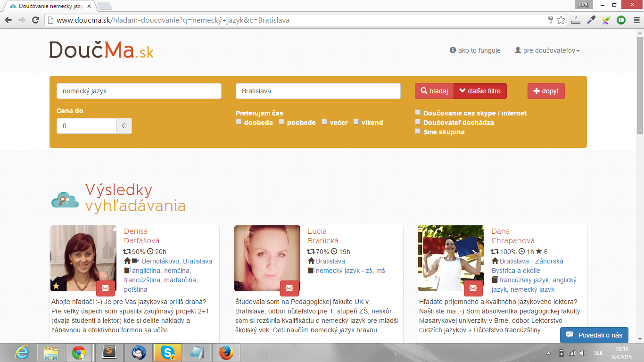Image resolution: width=644 pixels, height=362 pixels.
Task: Toggle the Sme skupina checkbox
Action: pos(418,132)
